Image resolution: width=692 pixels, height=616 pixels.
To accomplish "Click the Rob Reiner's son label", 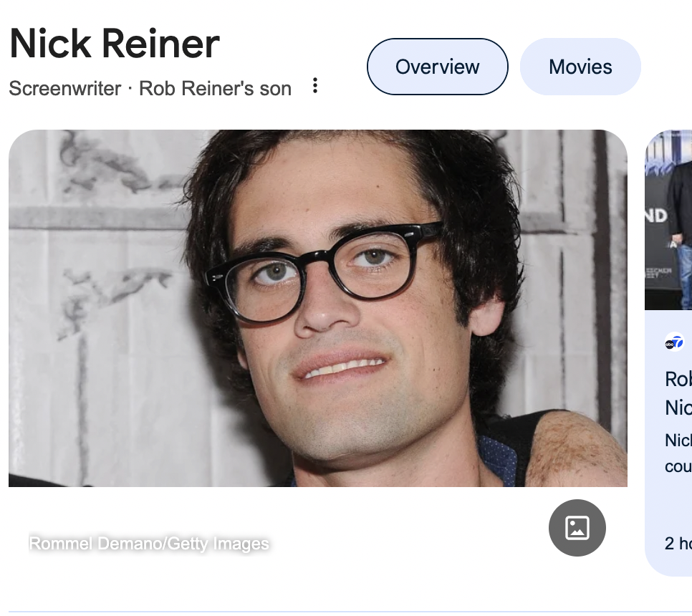I will [x=216, y=88].
